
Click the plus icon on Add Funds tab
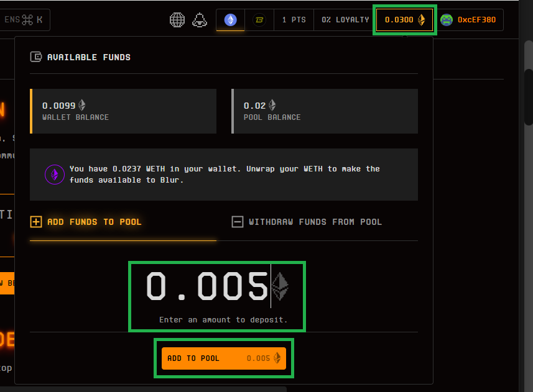click(x=36, y=222)
